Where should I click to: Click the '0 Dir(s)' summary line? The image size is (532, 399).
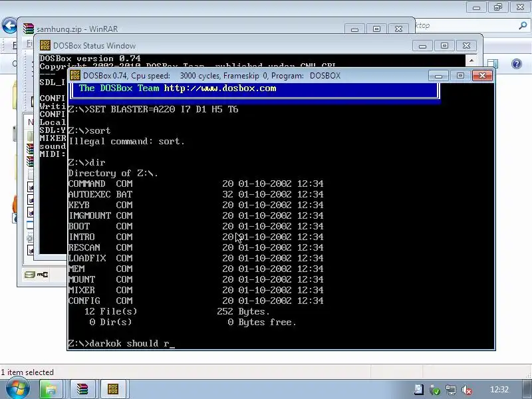(193, 322)
